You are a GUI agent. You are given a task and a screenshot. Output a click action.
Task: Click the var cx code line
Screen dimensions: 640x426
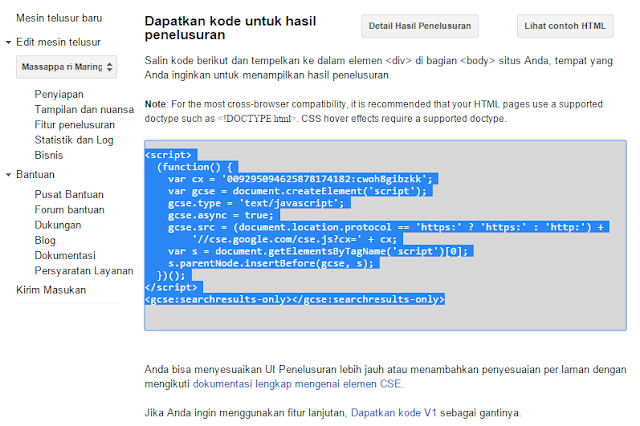click(300, 179)
